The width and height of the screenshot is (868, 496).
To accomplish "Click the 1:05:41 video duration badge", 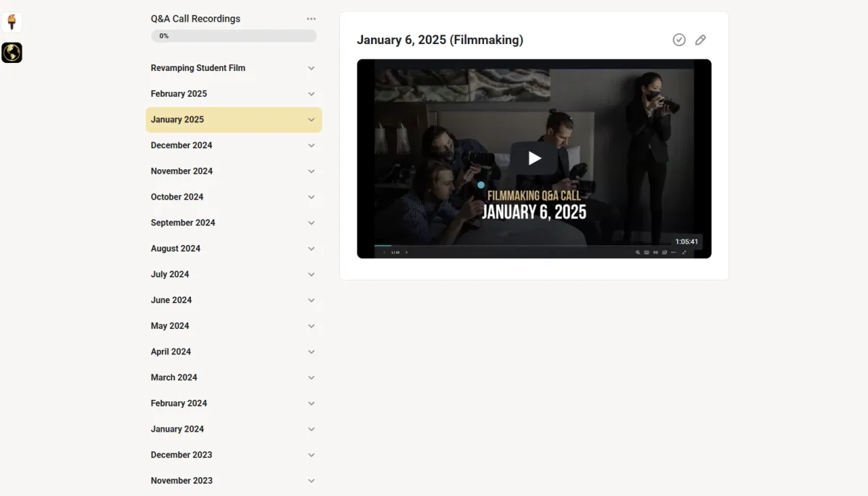I will pos(686,241).
